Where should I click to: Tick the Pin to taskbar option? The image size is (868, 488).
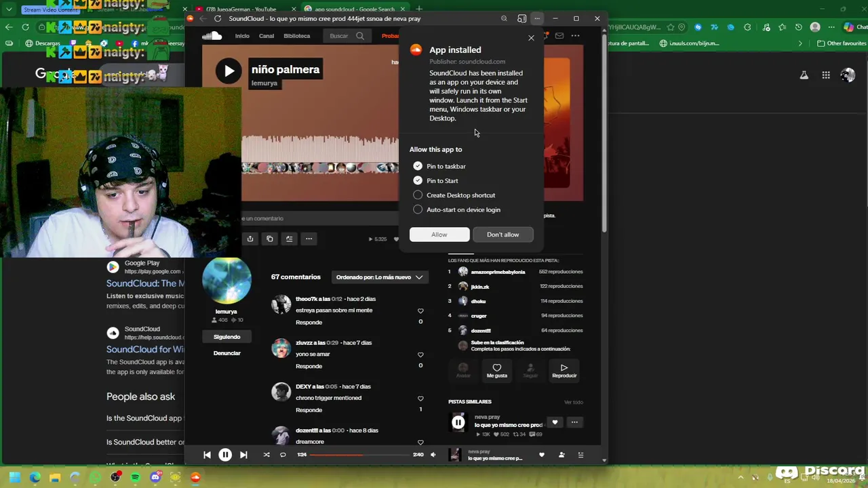(418, 166)
